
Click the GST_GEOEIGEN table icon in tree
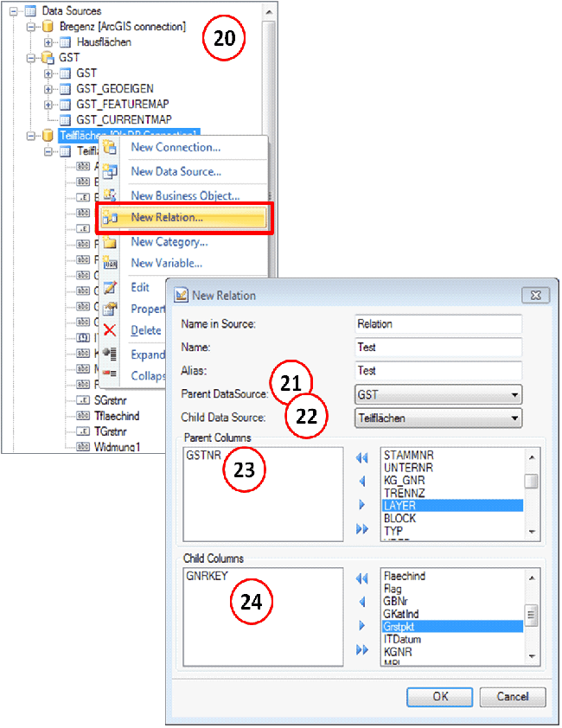click(65, 89)
